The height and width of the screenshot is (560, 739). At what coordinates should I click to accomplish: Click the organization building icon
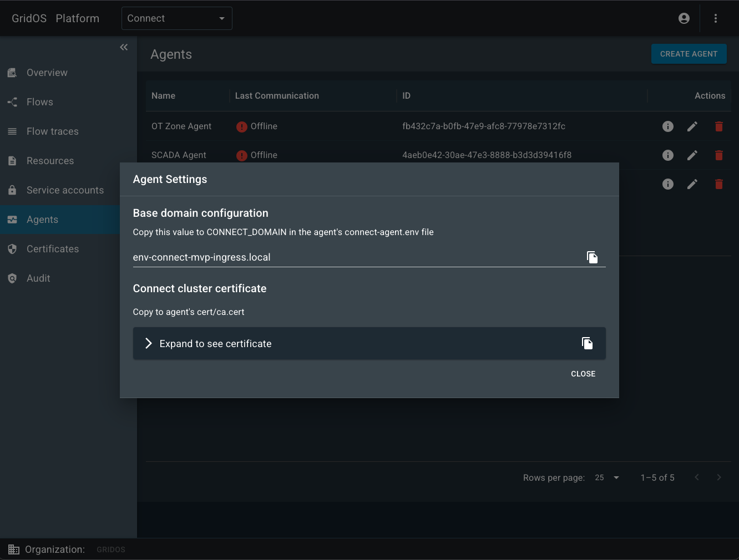(14, 549)
